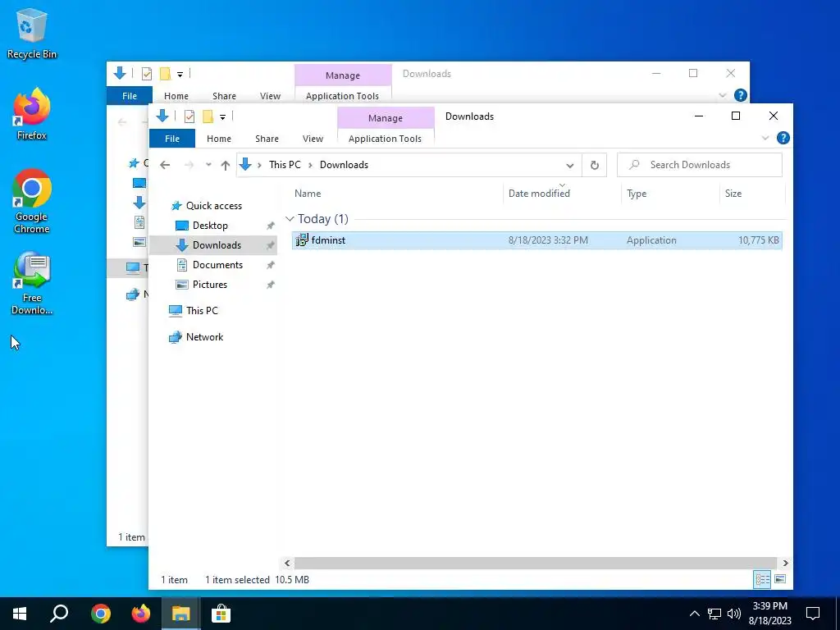Open Firefox from the taskbar

point(141,614)
